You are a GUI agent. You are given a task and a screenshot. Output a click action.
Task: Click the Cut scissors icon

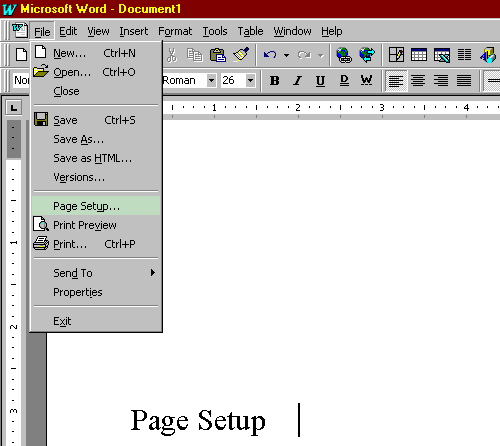click(x=172, y=55)
